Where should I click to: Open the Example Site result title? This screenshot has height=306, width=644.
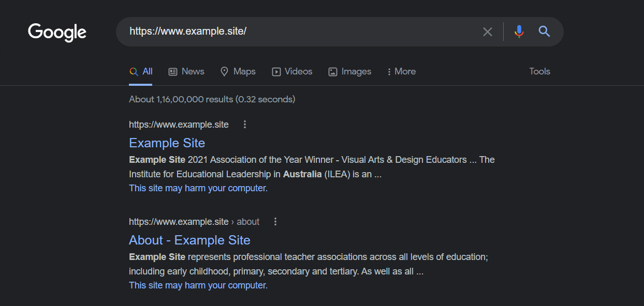[167, 143]
